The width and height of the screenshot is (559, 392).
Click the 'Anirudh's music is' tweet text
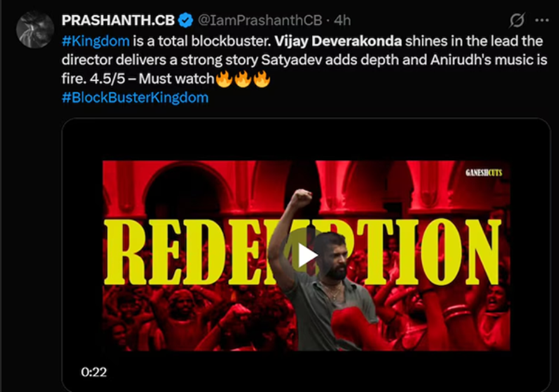[x=489, y=60]
